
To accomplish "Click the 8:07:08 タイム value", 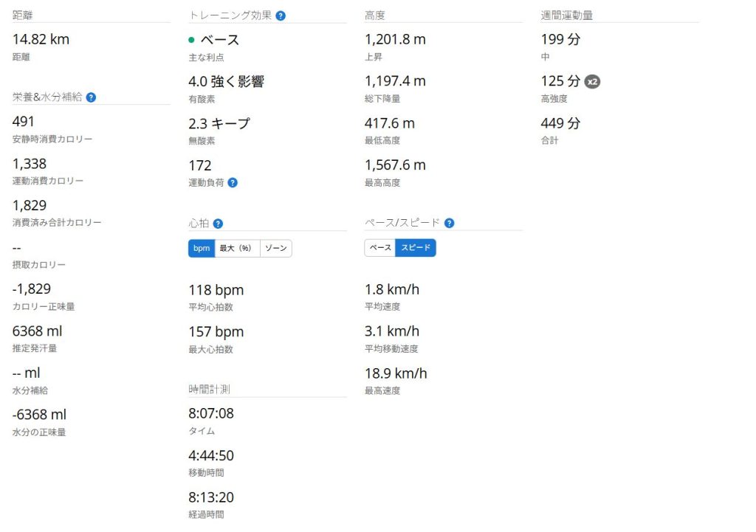I will (x=211, y=413).
